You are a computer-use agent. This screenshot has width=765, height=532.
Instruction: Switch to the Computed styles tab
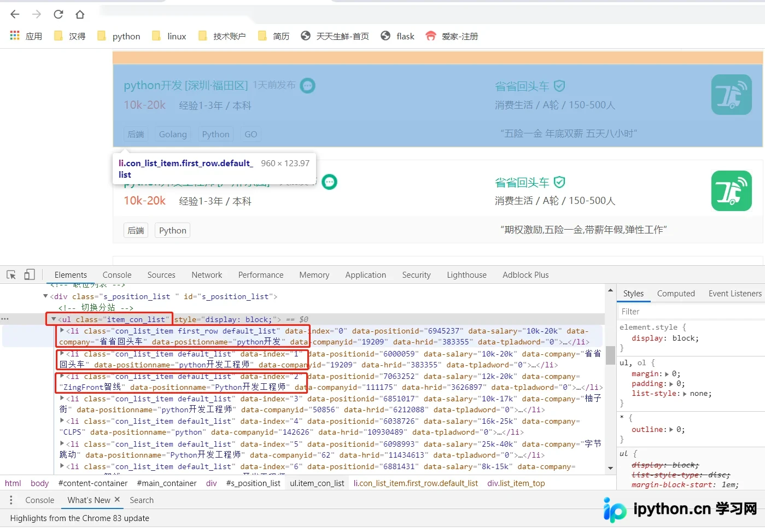(x=676, y=294)
